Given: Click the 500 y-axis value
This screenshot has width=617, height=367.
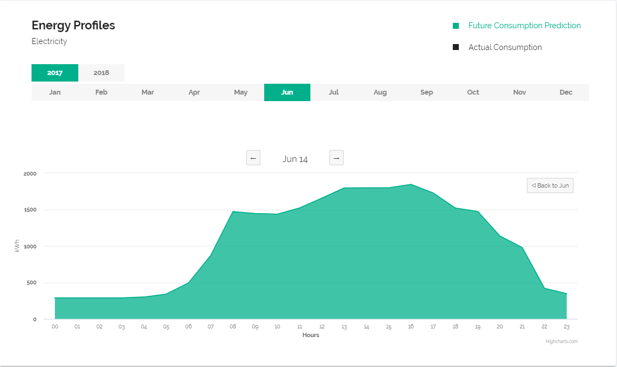Looking at the screenshot, I should [31, 282].
